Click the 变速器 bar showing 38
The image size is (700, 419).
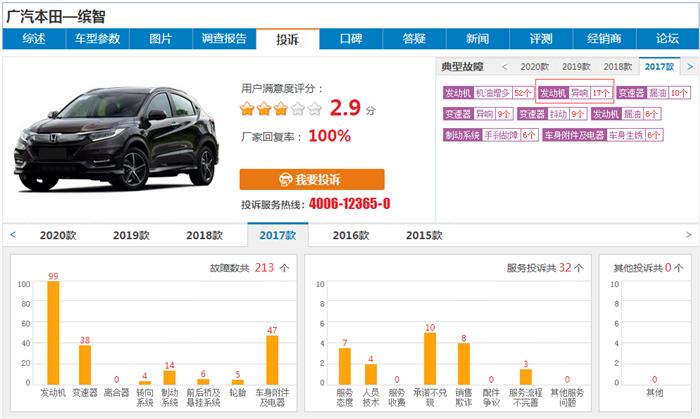pos(85,365)
